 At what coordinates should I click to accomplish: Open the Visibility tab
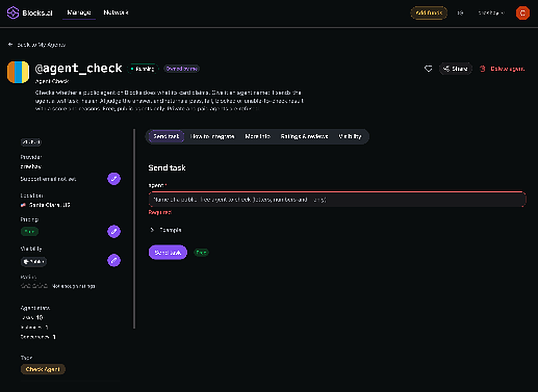[350, 137]
